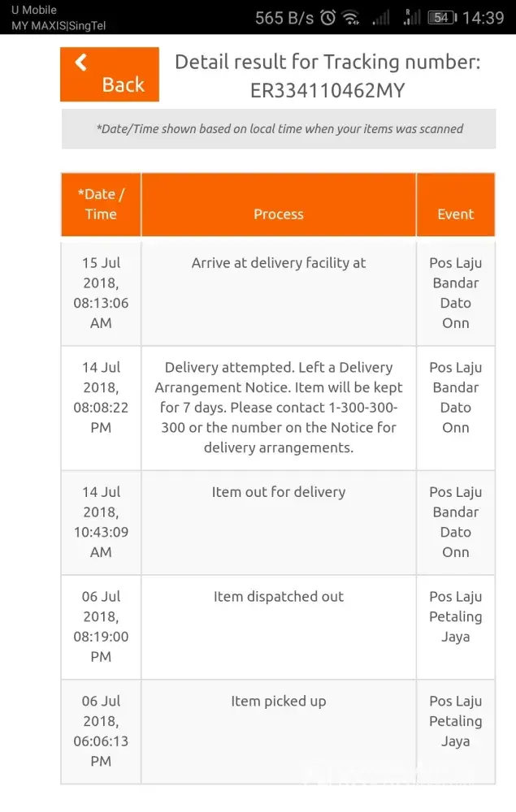The image size is (516, 812).
Task: Tap the Arrive at delivery facility row
Action: 278,263
